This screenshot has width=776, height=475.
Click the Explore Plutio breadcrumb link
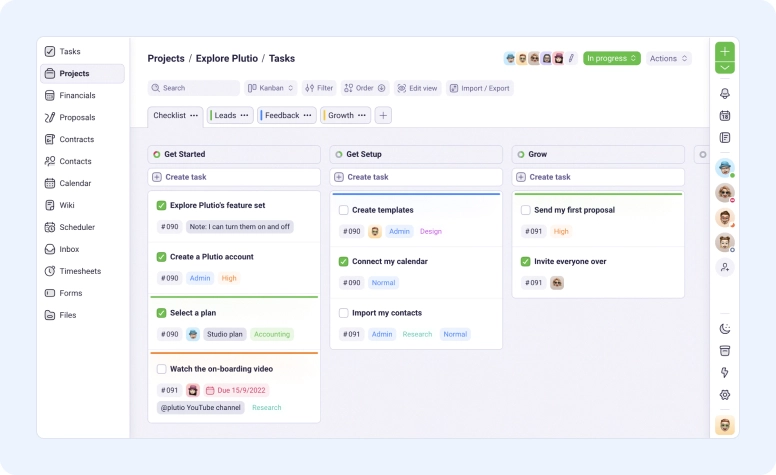coord(227,58)
